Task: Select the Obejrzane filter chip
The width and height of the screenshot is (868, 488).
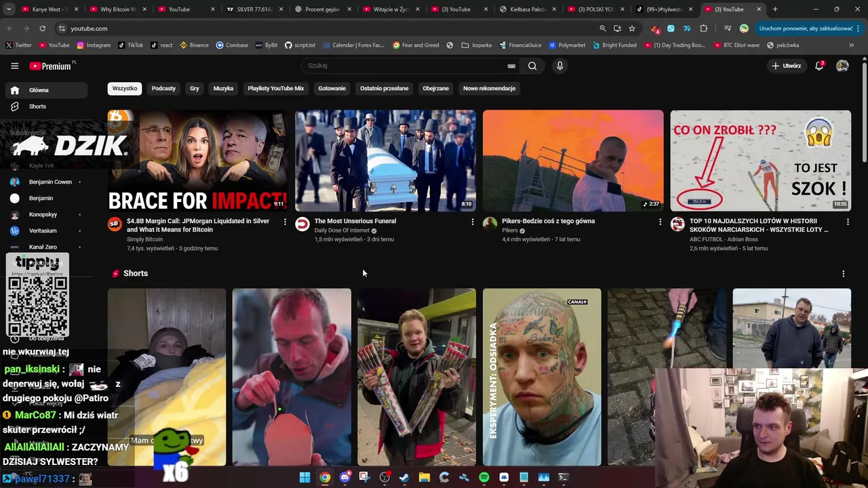Action: (435, 88)
